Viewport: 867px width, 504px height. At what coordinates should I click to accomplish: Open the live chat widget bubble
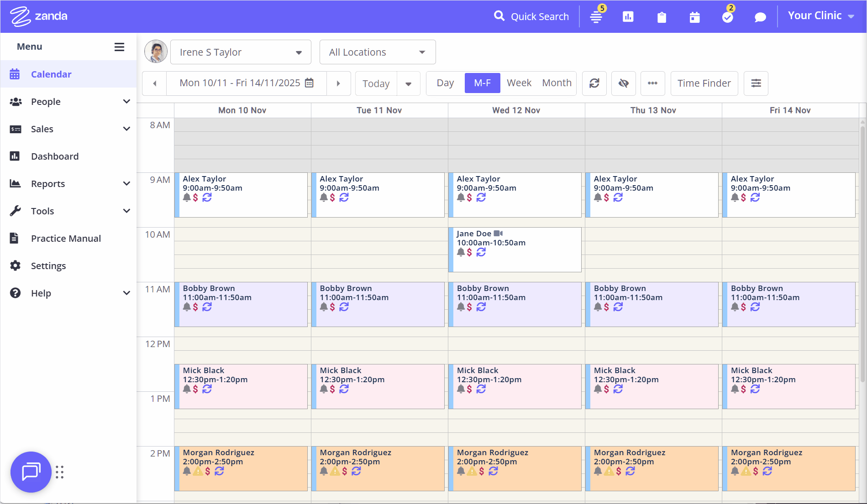click(31, 472)
